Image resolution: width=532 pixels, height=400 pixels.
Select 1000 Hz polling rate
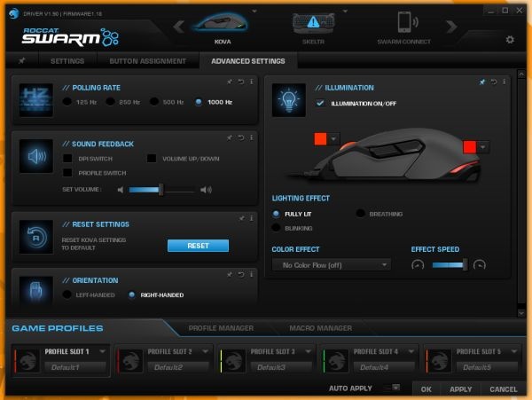199,102
